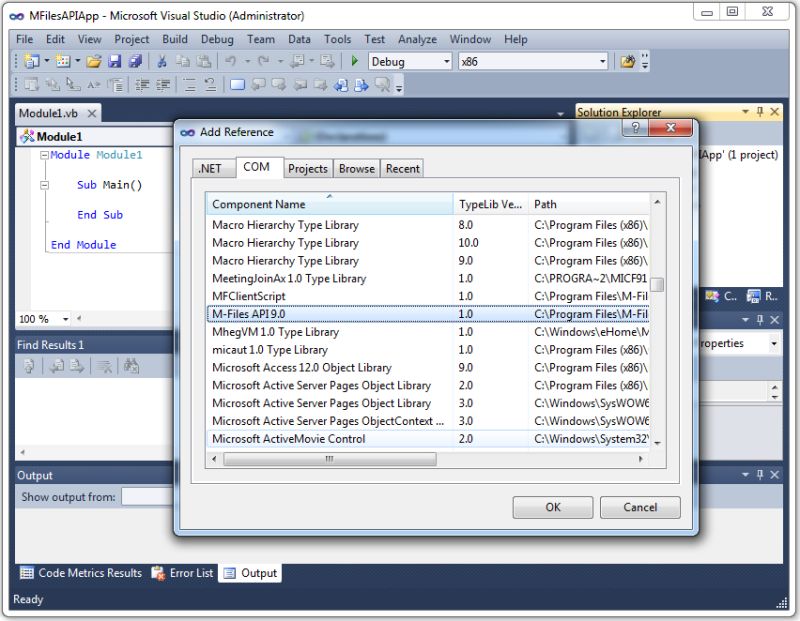Open the x86 platform dropdown
This screenshot has width=800, height=621.
603,62
